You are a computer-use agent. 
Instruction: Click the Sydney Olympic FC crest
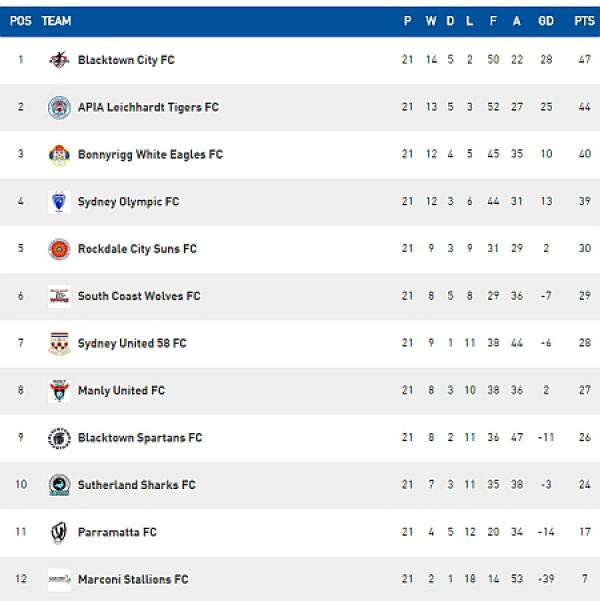pyautogui.click(x=59, y=202)
